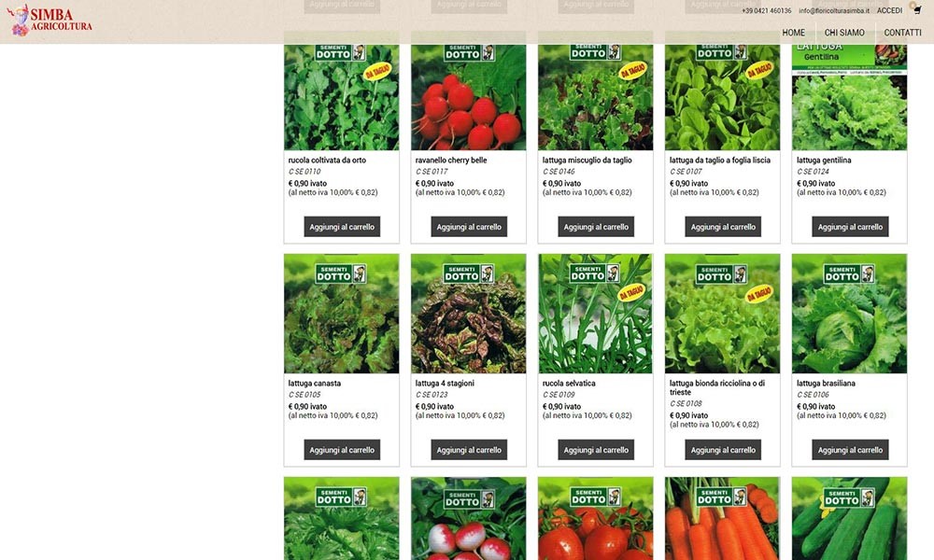Open the shopping cart icon
The width and height of the screenshot is (934, 560).
point(917,10)
